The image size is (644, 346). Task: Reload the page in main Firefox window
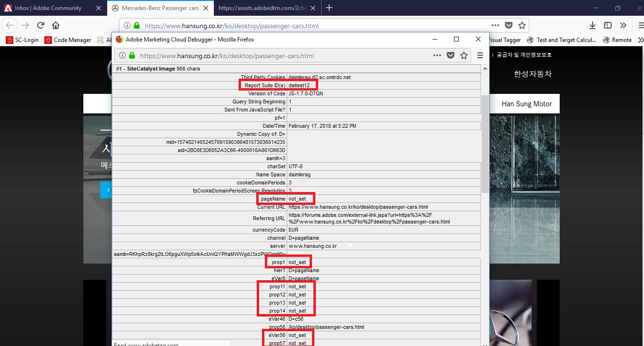41,25
